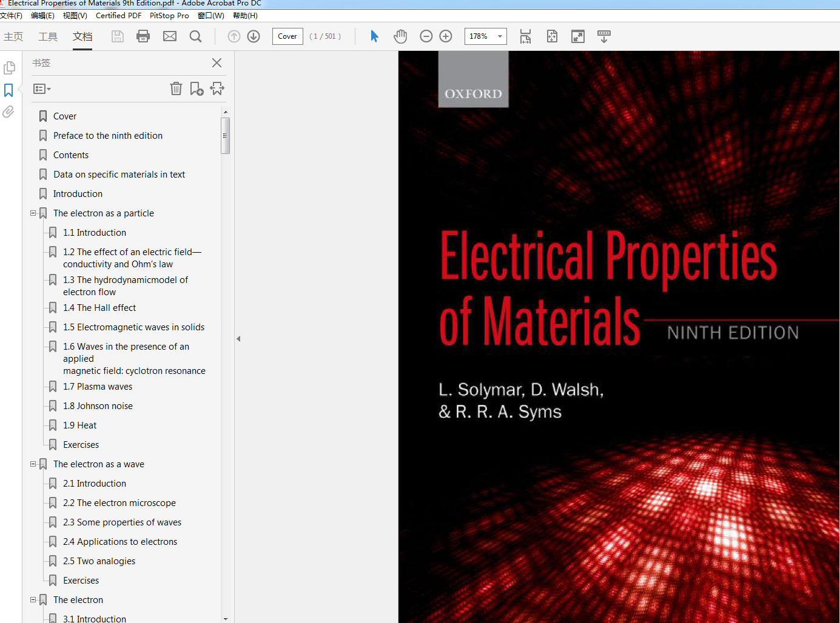Go to previous page arrow
The image size is (840, 623).
tap(234, 36)
